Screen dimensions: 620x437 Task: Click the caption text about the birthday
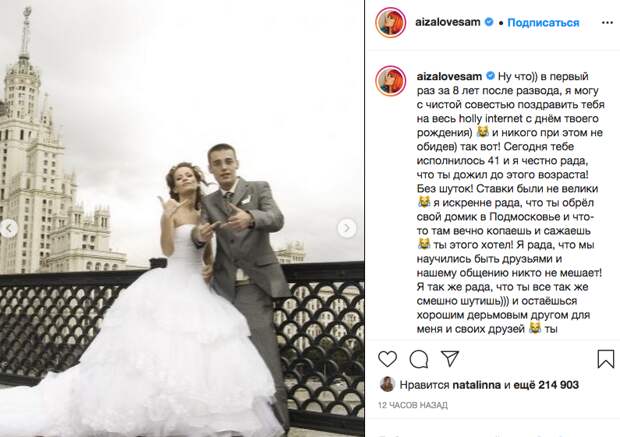pos(510,202)
